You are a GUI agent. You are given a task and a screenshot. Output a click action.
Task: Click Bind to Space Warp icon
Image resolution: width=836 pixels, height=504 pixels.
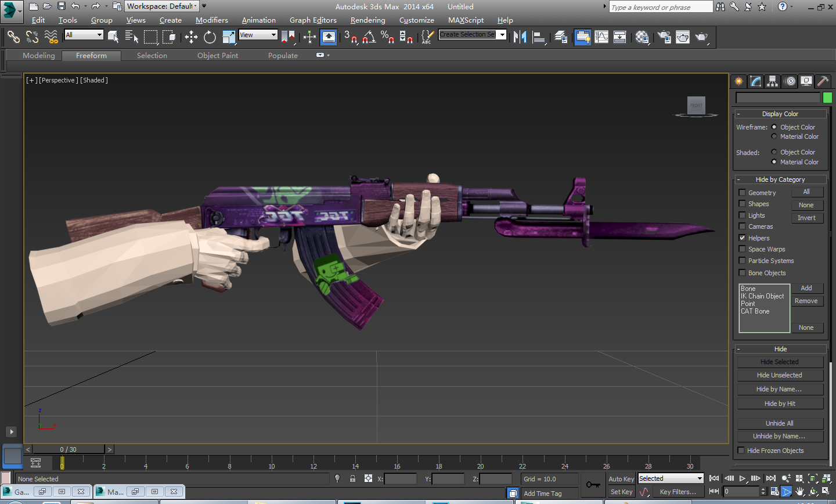[x=51, y=37]
